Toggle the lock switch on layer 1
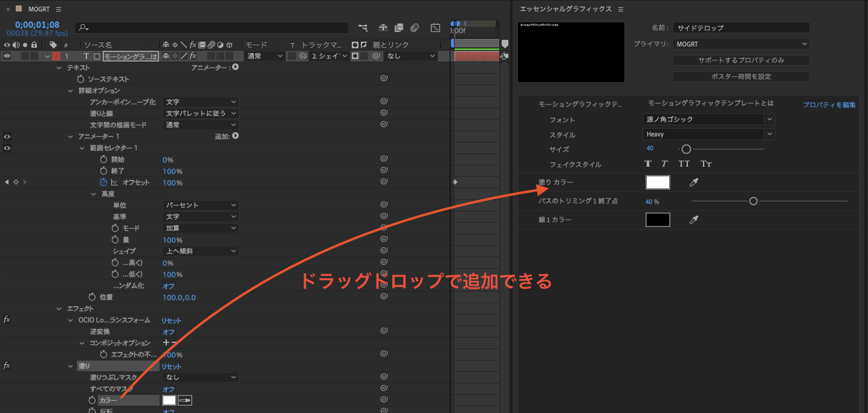The image size is (868, 413). pyautogui.click(x=34, y=56)
